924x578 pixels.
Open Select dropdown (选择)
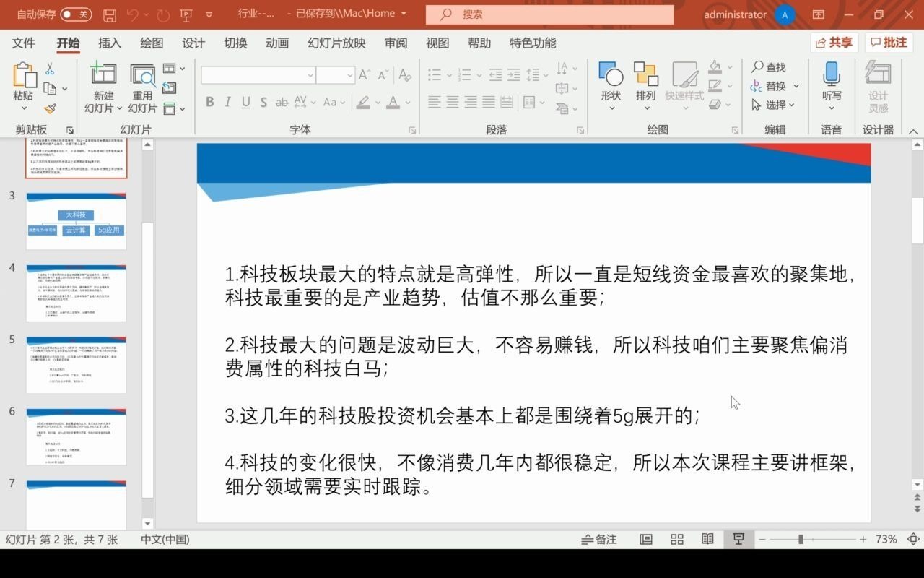[x=773, y=105]
